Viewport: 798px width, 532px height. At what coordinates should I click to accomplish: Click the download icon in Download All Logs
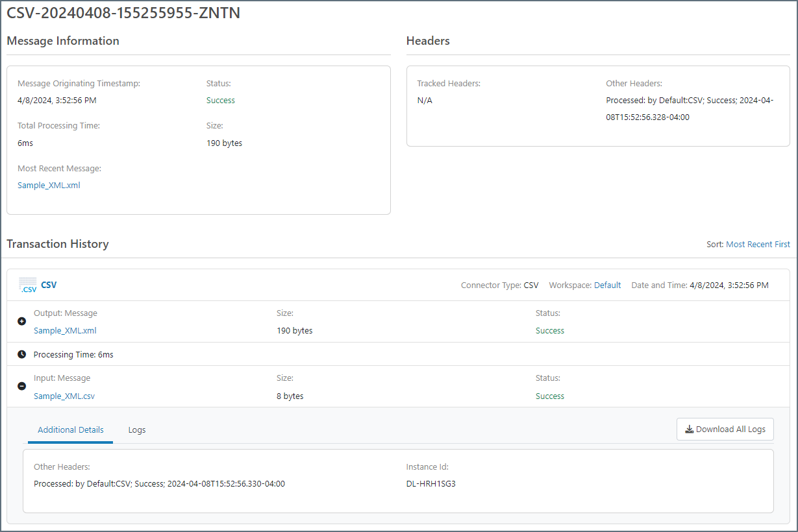pos(689,429)
